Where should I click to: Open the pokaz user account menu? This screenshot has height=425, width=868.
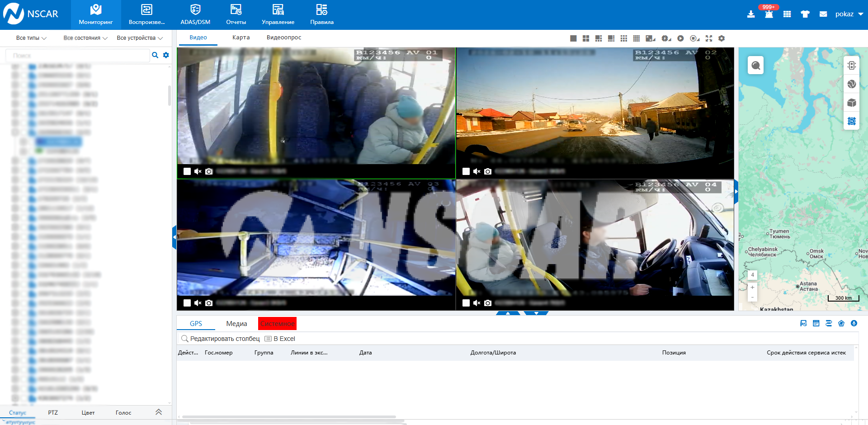click(849, 14)
